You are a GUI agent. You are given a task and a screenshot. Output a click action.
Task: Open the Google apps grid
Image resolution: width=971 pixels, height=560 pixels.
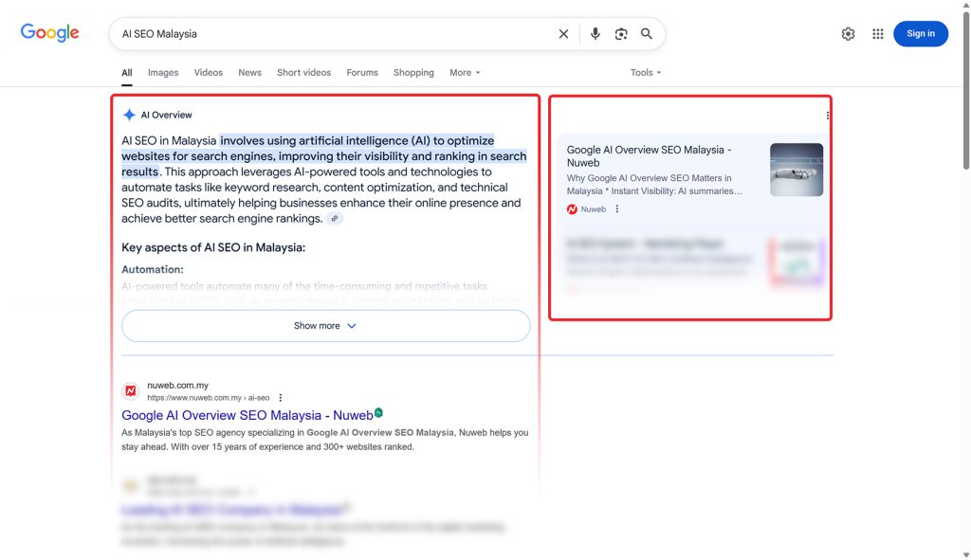tap(878, 34)
